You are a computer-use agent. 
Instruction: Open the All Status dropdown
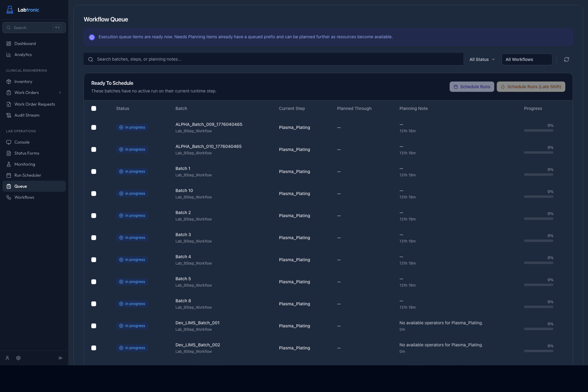click(482, 59)
